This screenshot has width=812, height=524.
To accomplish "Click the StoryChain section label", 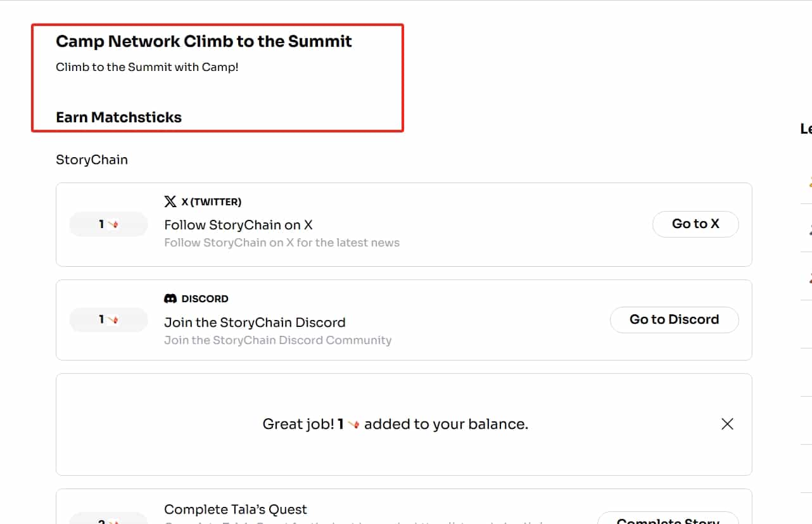I will 92,160.
